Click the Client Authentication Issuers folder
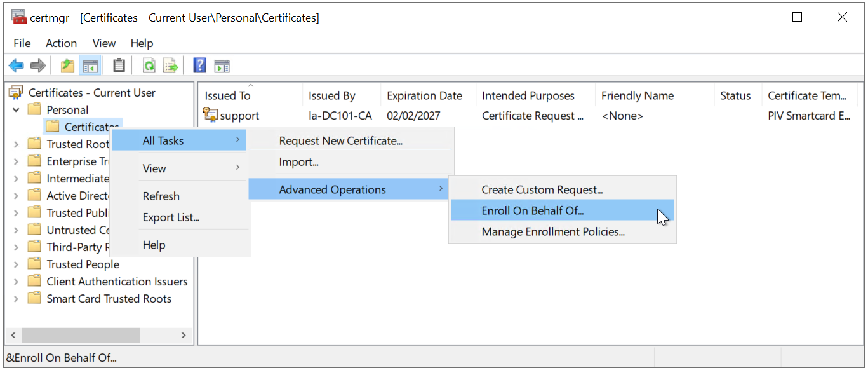Screen dimensions: 868x370 pyautogui.click(x=117, y=282)
